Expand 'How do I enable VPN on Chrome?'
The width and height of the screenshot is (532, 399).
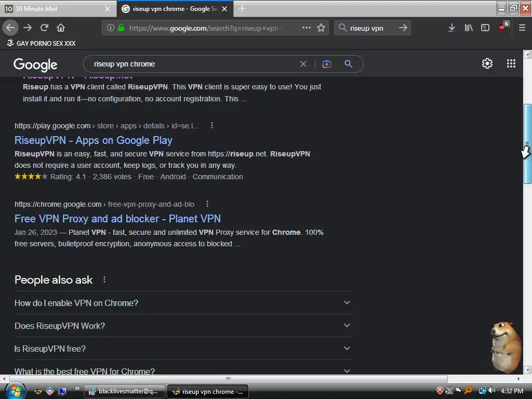(x=183, y=303)
